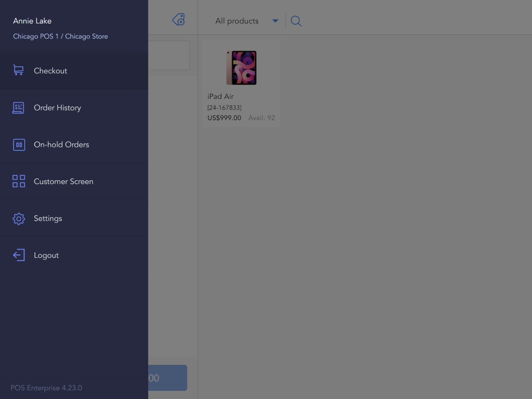Image resolution: width=532 pixels, height=399 pixels.
Task: Click the partially hidden blue charge button
Action: point(167,378)
